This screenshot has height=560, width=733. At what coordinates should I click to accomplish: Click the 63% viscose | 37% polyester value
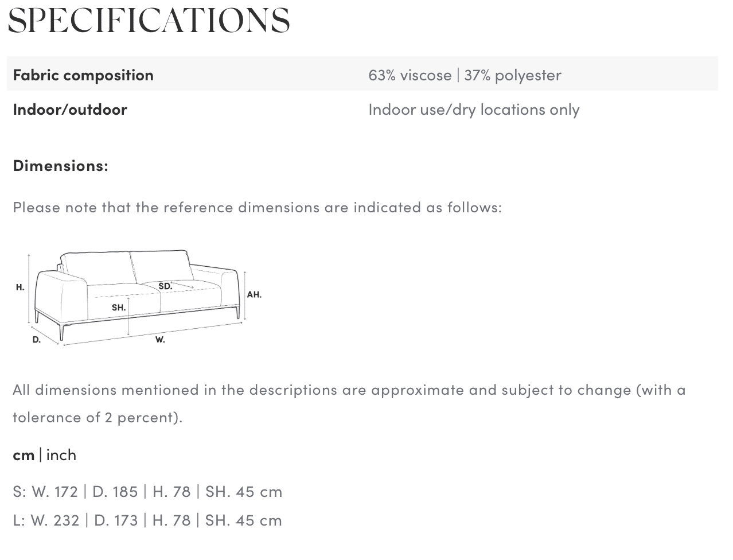465,75
